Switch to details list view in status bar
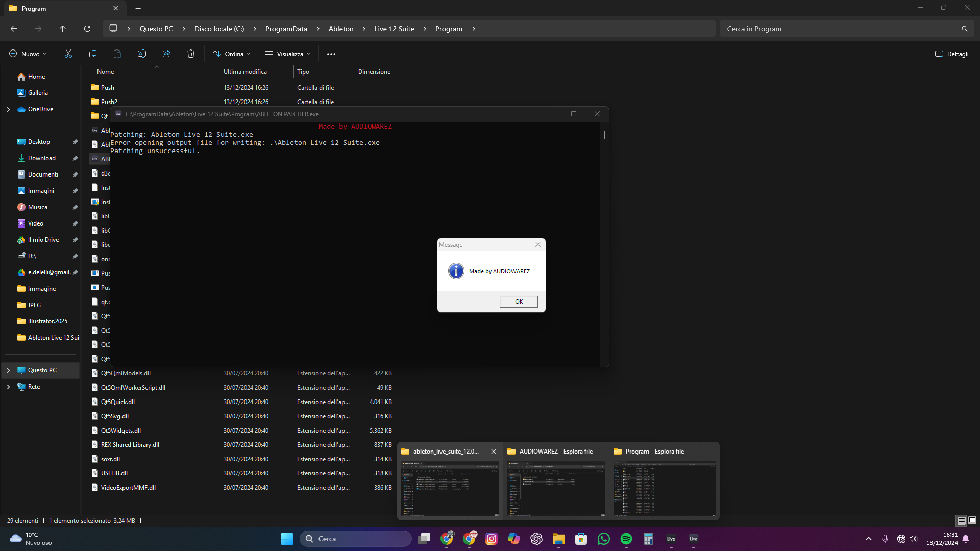This screenshot has width=980, height=551. coord(961,520)
